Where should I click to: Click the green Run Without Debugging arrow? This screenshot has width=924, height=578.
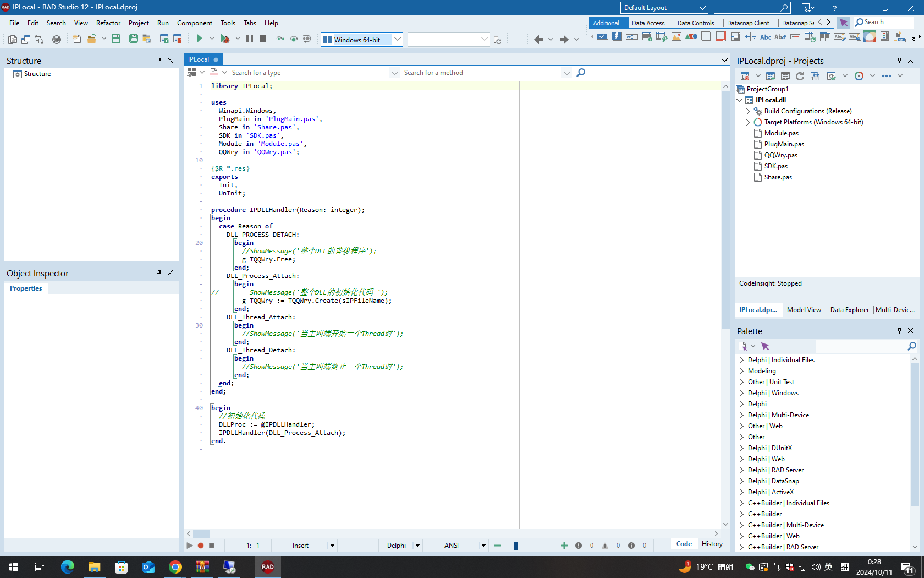(x=200, y=39)
